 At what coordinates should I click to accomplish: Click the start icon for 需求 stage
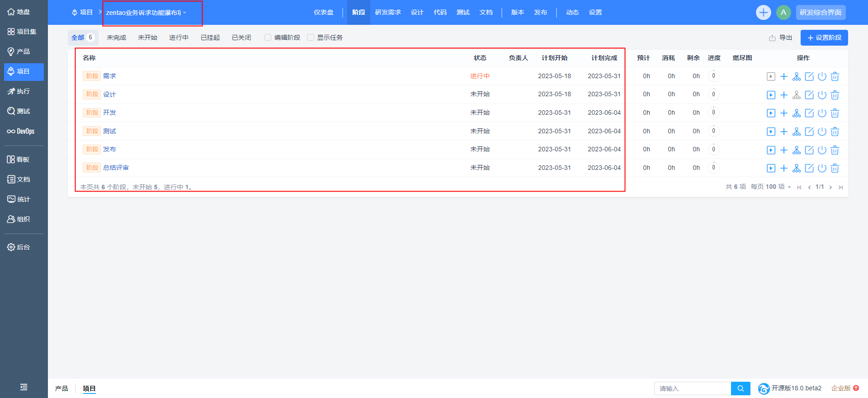[771, 77]
